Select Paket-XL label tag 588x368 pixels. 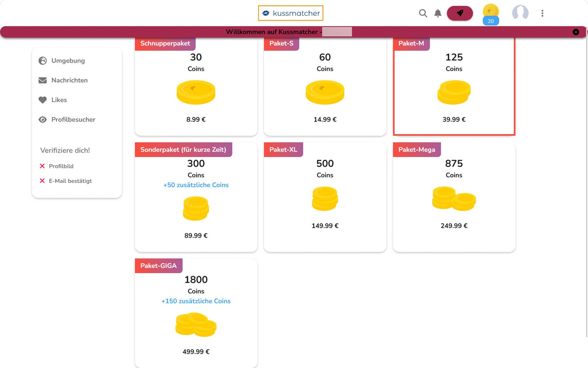point(283,150)
